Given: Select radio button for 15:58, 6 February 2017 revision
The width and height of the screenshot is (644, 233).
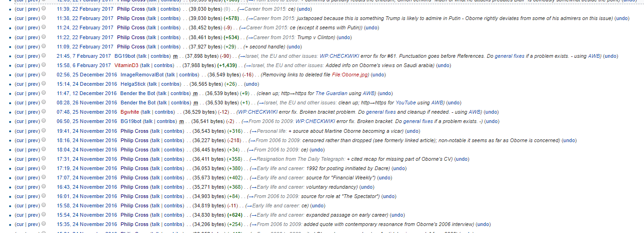Looking at the screenshot, I should click(x=43, y=66).
